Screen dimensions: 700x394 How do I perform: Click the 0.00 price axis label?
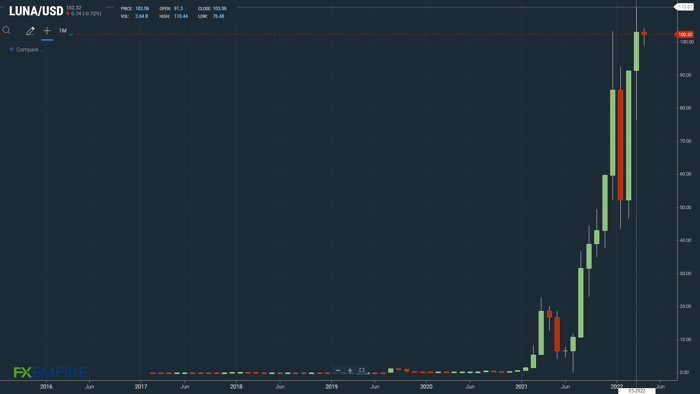point(683,373)
